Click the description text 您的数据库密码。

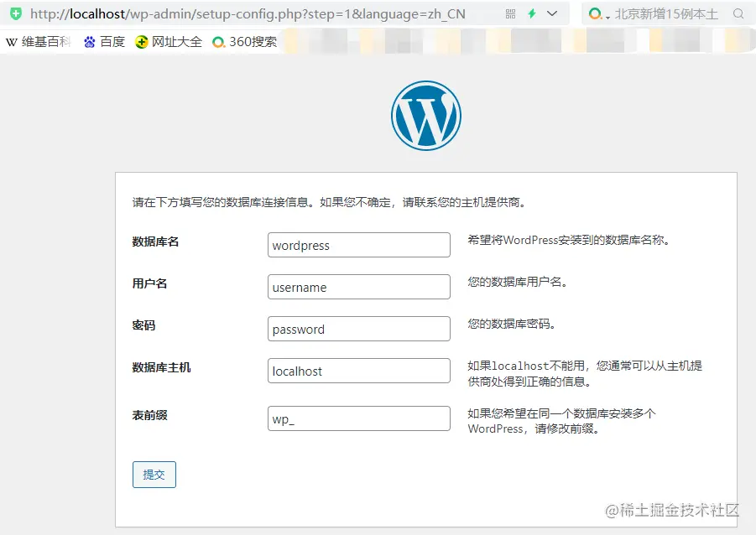point(512,324)
